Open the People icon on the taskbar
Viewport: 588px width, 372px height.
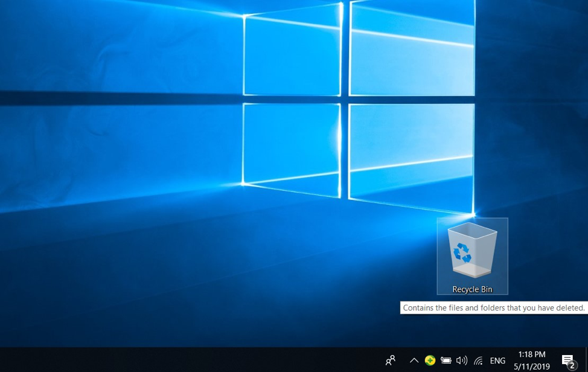[x=391, y=360]
